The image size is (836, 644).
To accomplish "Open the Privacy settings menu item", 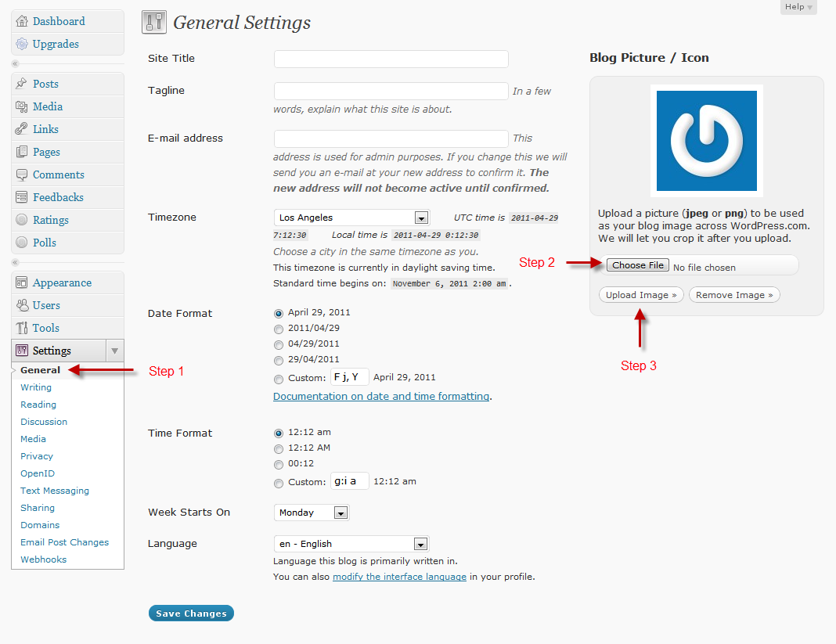I will pyautogui.click(x=37, y=456).
